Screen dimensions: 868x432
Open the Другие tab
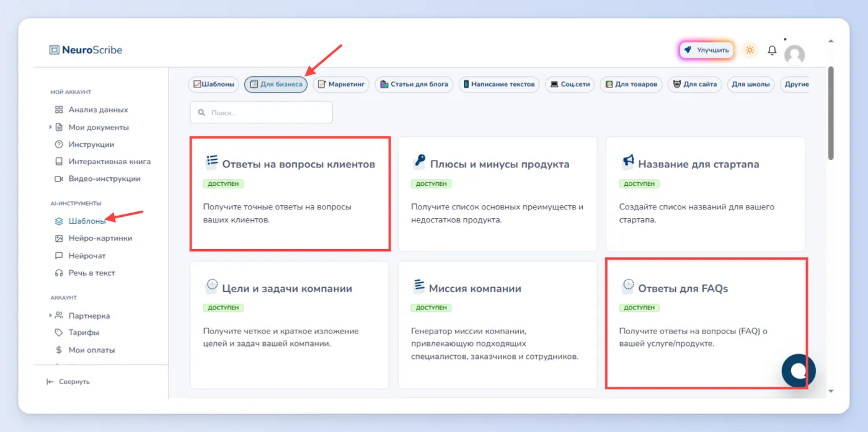(x=795, y=84)
